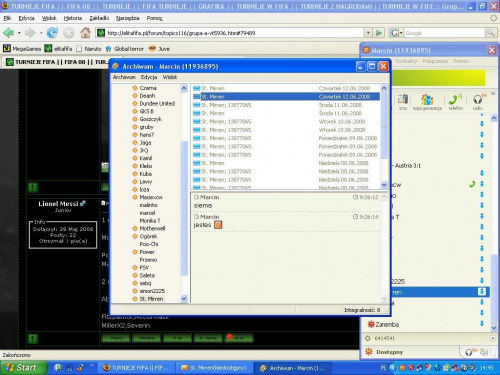Image resolution: width=500 pixels, height=375 pixels.
Task: Click headphones icon at Gadu-Gadu status bar
Action: [470, 352]
